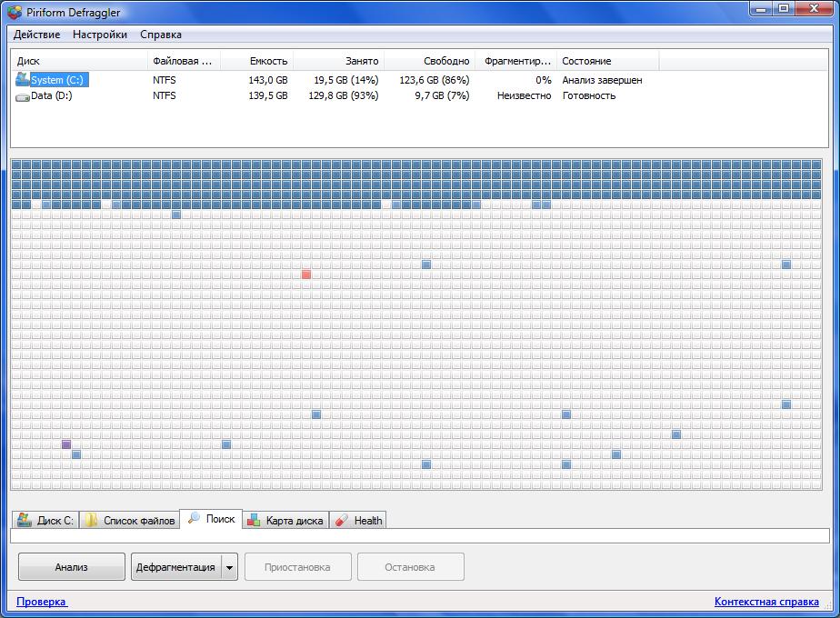Viewport: 840px width, 618px height.
Task: Sort drives by Состояние column header
Action: pos(586,61)
